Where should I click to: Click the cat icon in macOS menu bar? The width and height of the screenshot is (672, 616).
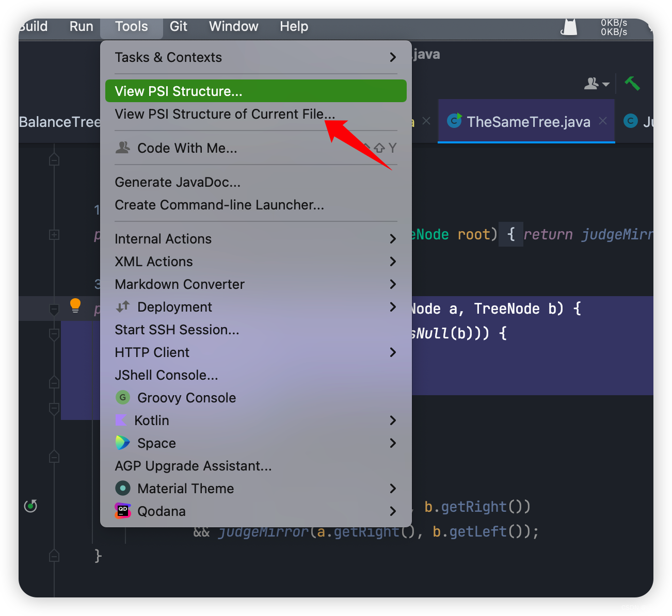click(569, 27)
